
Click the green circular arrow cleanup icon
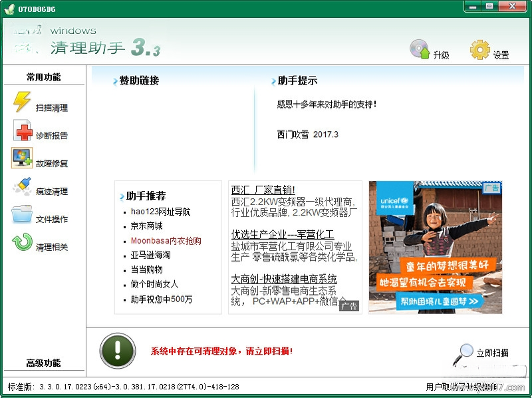click(x=22, y=242)
